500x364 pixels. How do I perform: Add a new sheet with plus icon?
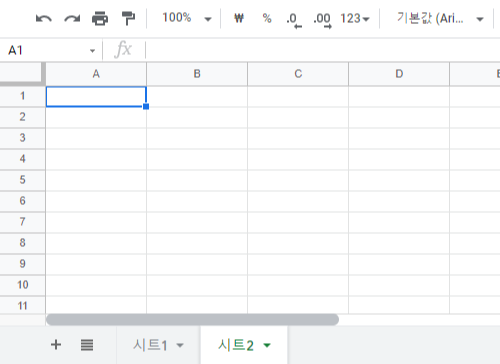point(56,345)
